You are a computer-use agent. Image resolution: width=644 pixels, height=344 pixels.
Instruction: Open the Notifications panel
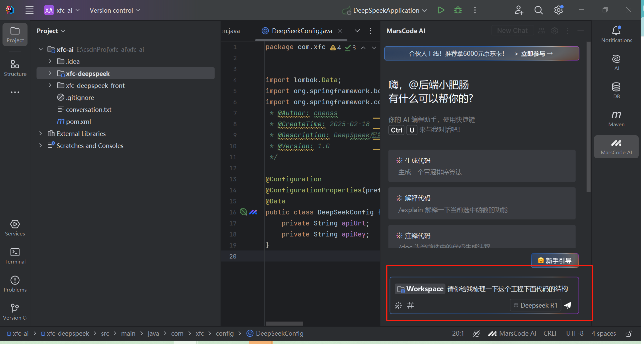616,34
